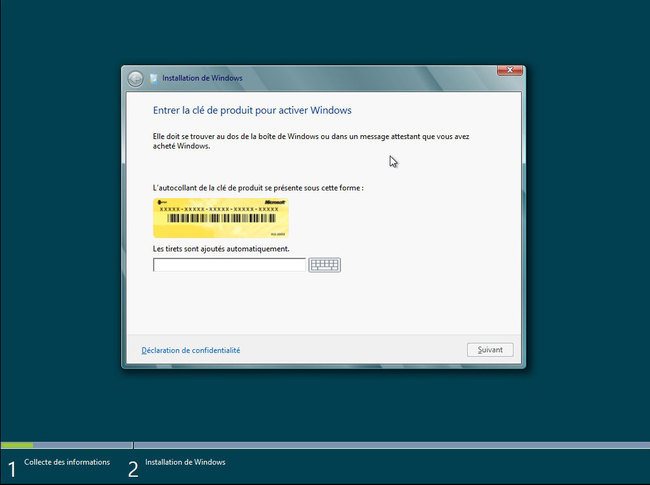Click the heading 'Entrer la clé de produit pour activer Windows'

[x=252, y=110]
